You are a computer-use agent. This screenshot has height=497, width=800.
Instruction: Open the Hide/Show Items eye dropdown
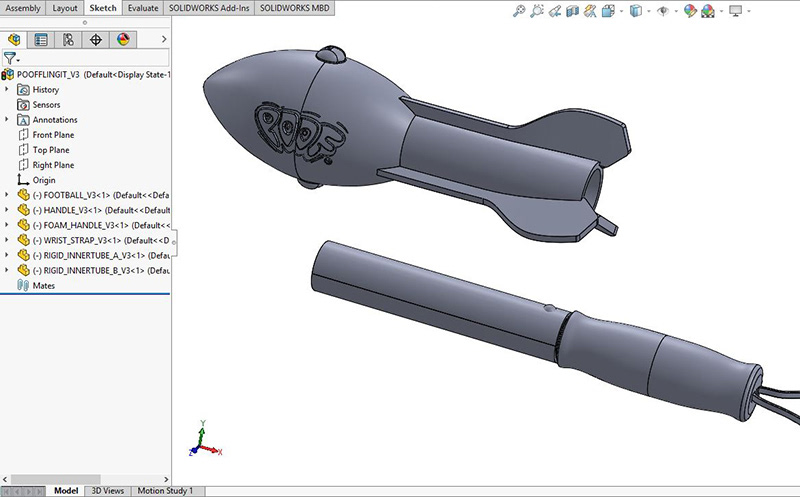tap(663, 11)
